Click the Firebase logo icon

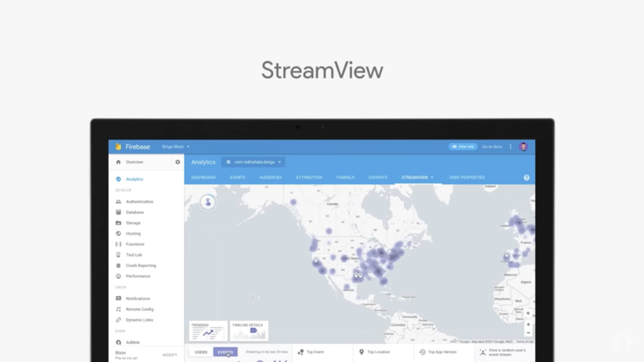tap(118, 147)
